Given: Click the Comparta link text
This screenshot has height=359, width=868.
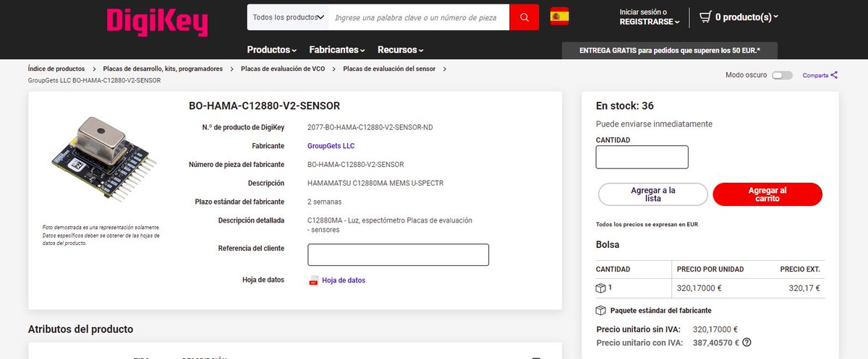Looking at the screenshot, I should click(815, 75).
